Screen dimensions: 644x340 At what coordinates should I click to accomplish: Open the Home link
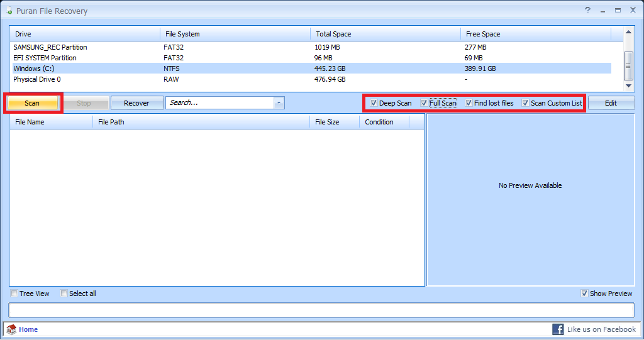coord(28,329)
